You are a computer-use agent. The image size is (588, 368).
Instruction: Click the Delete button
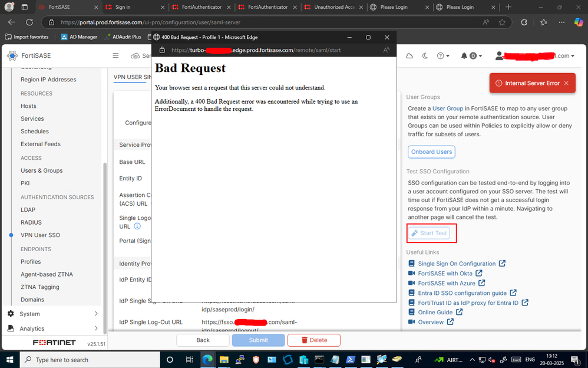coord(314,340)
